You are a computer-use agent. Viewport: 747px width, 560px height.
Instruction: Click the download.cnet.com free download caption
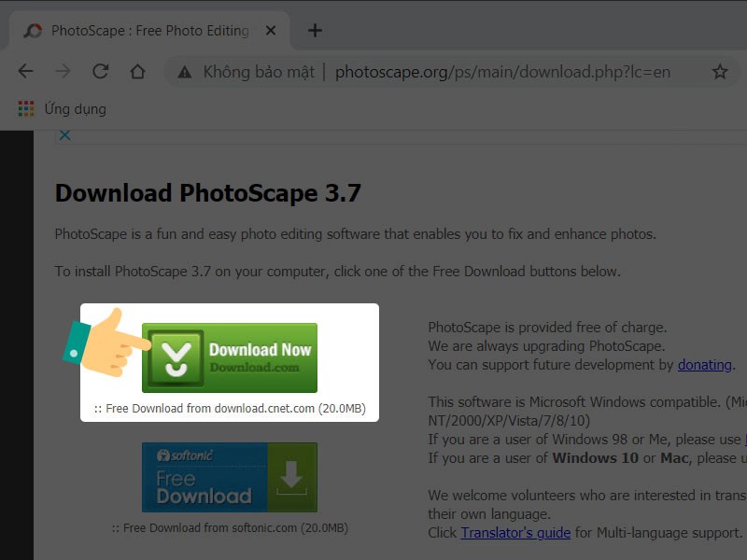click(230, 409)
